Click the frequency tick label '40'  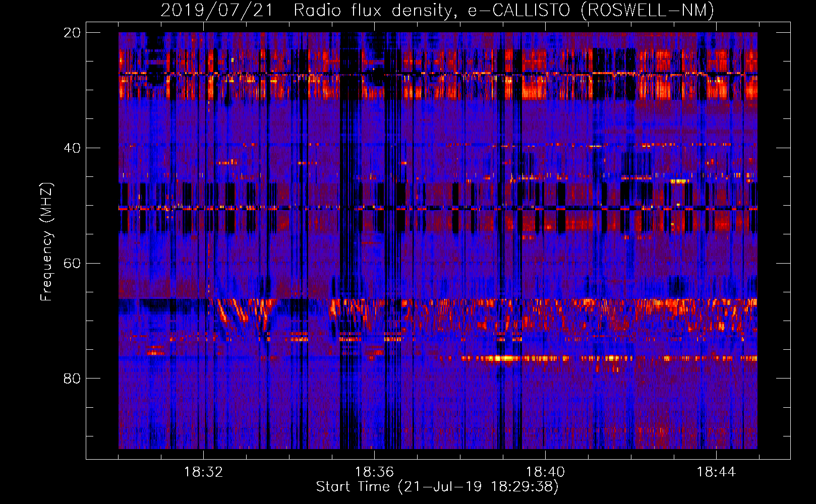(x=72, y=148)
